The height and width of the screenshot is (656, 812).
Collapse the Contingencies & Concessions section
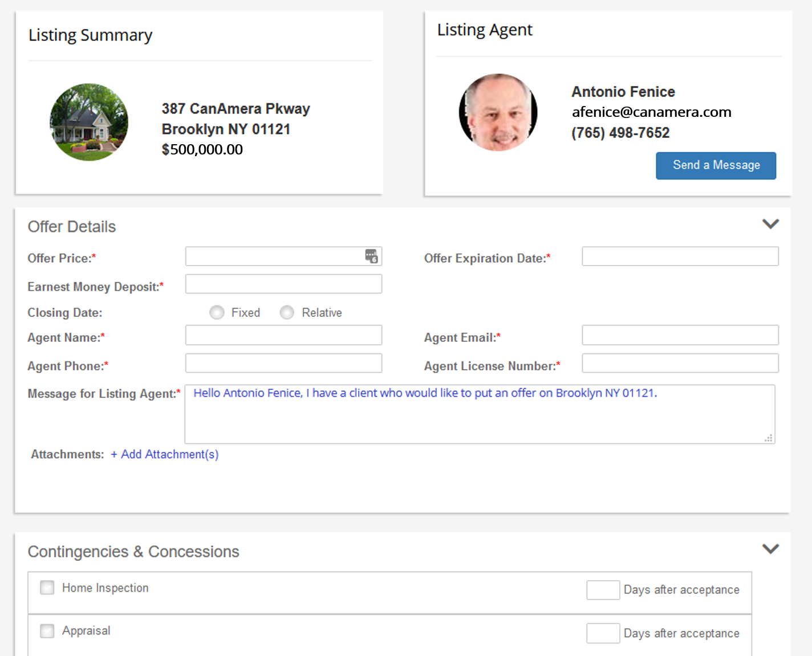[x=770, y=549]
